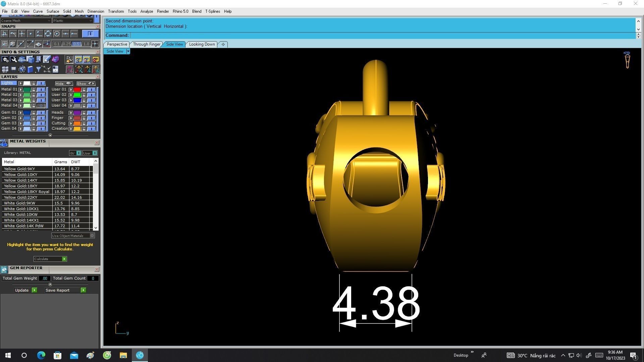Toggle Metal 04 layer on

(41, 106)
